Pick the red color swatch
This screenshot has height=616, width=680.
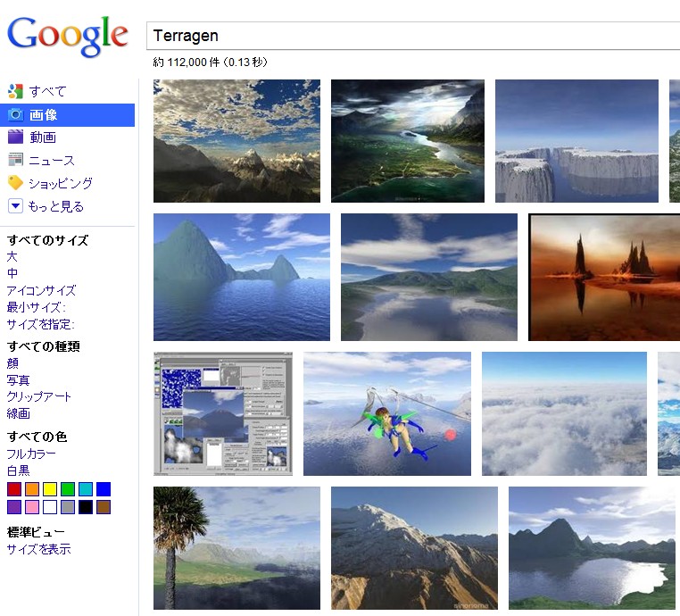pos(14,489)
